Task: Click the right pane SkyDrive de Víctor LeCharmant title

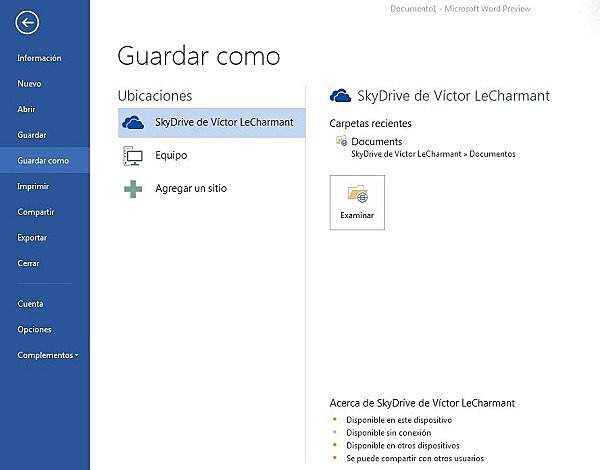Action: pos(453,96)
